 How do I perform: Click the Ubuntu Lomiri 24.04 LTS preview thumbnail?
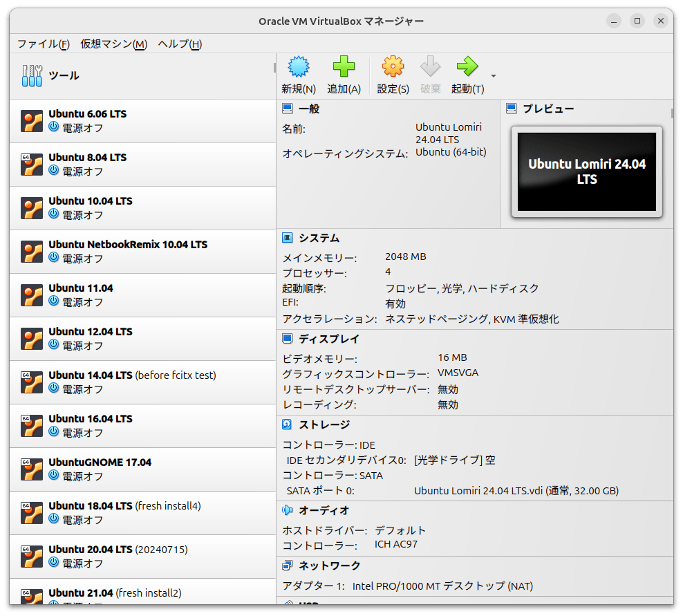point(587,171)
